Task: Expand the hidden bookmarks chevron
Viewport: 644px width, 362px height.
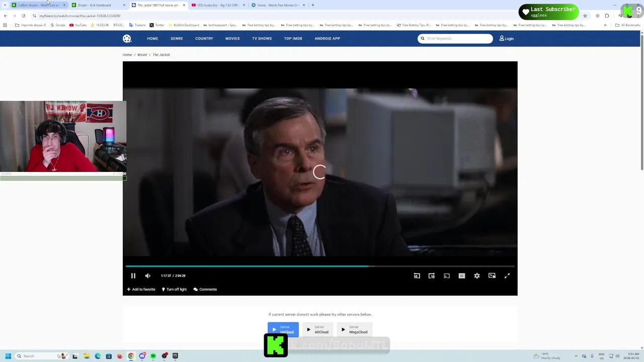Action: [x=605, y=25]
